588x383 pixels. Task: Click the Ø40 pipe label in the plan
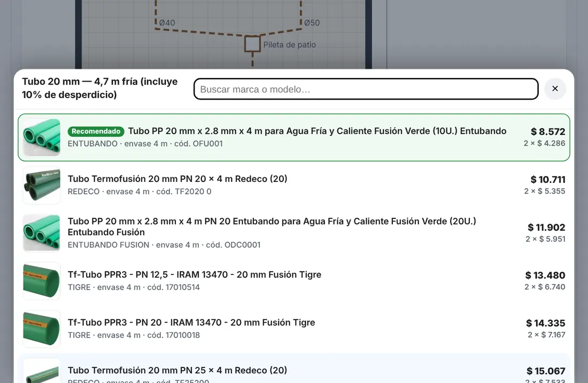point(167,23)
